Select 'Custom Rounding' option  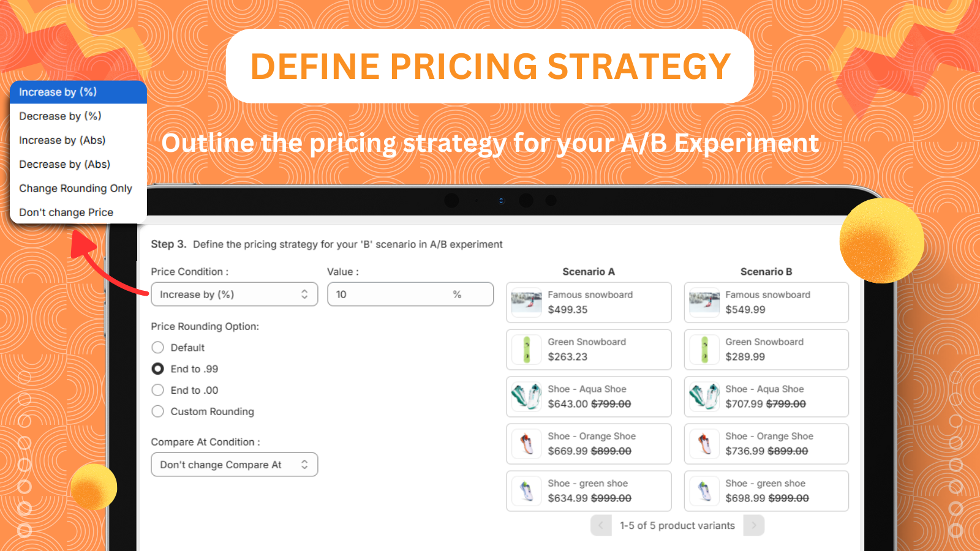click(x=157, y=411)
